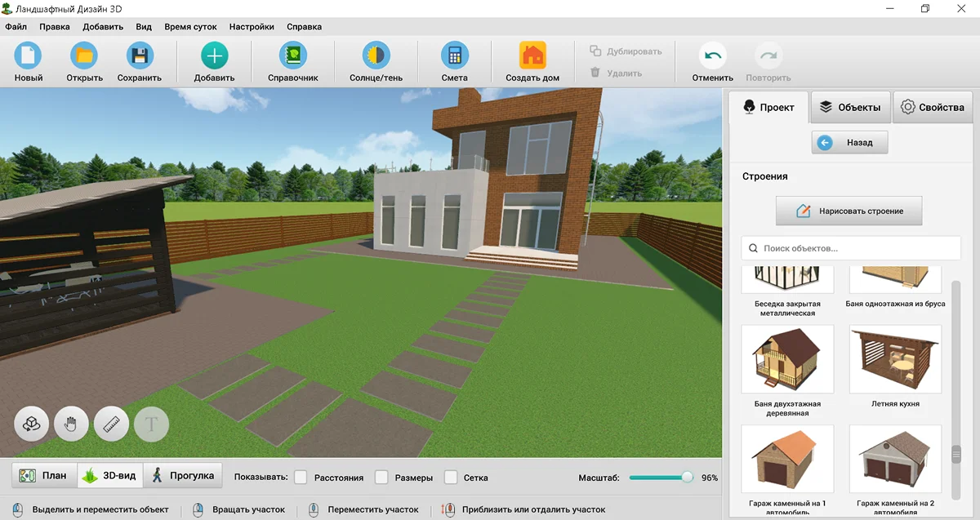Open the Свойства tab
Screen dimensions: 980x520
tap(933, 107)
